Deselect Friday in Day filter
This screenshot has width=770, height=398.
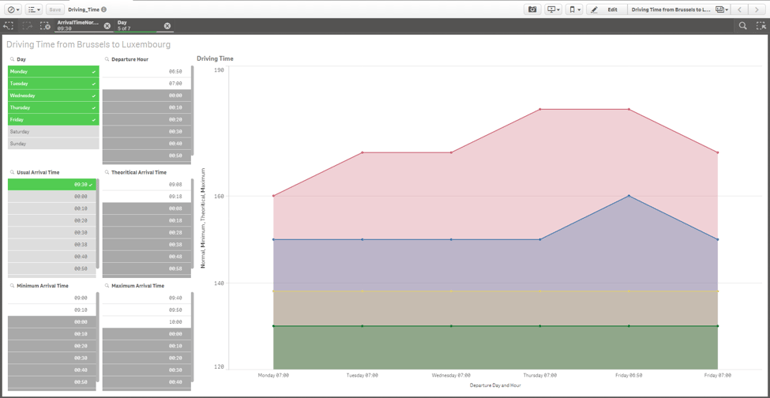54,120
